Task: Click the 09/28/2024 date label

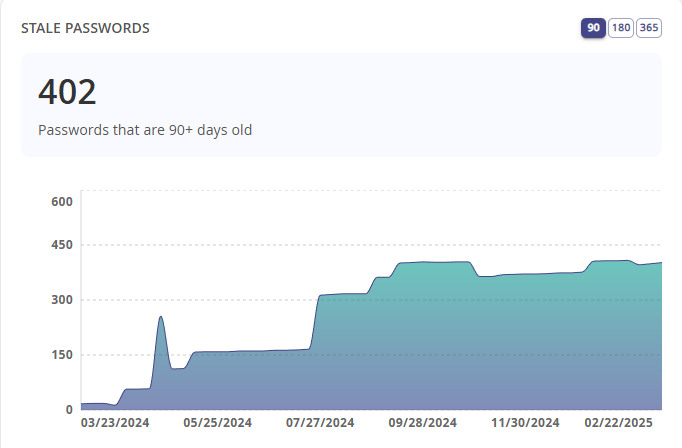Action: coord(423,423)
